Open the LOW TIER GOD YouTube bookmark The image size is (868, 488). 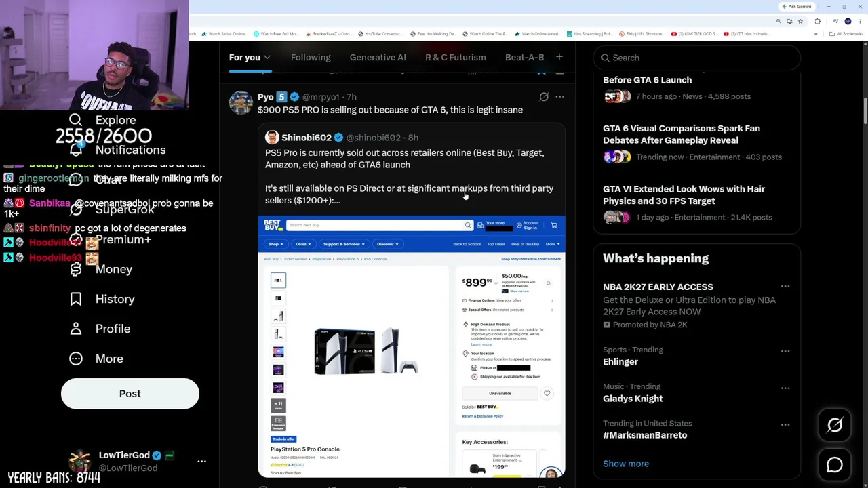tap(695, 34)
